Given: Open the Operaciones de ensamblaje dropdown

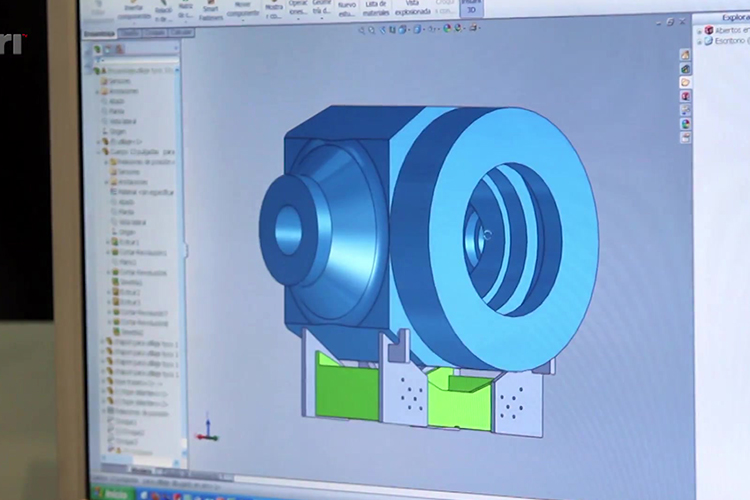Looking at the screenshot, I should click(x=298, y=7).
